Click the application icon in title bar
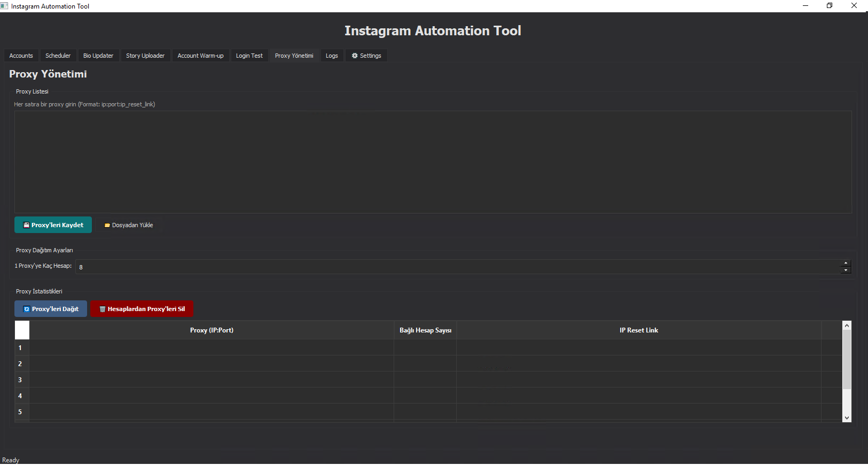Viewport: 868px width, 465px height. [4, 6]
